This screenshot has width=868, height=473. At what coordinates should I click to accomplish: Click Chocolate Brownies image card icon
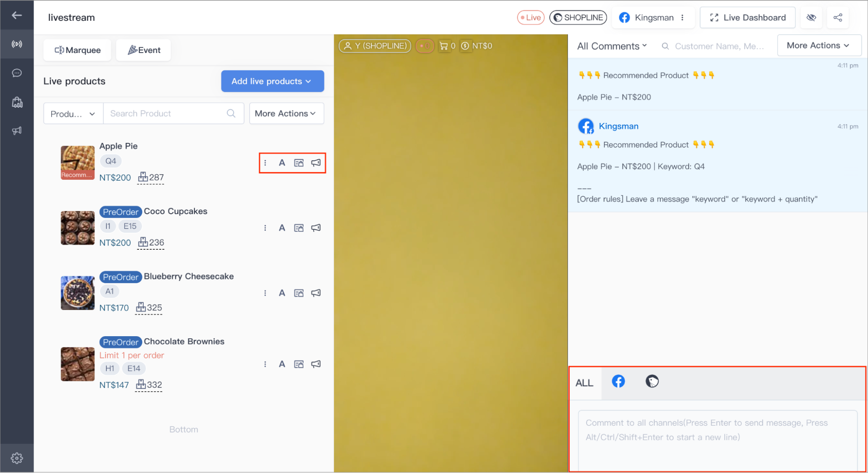299,364
